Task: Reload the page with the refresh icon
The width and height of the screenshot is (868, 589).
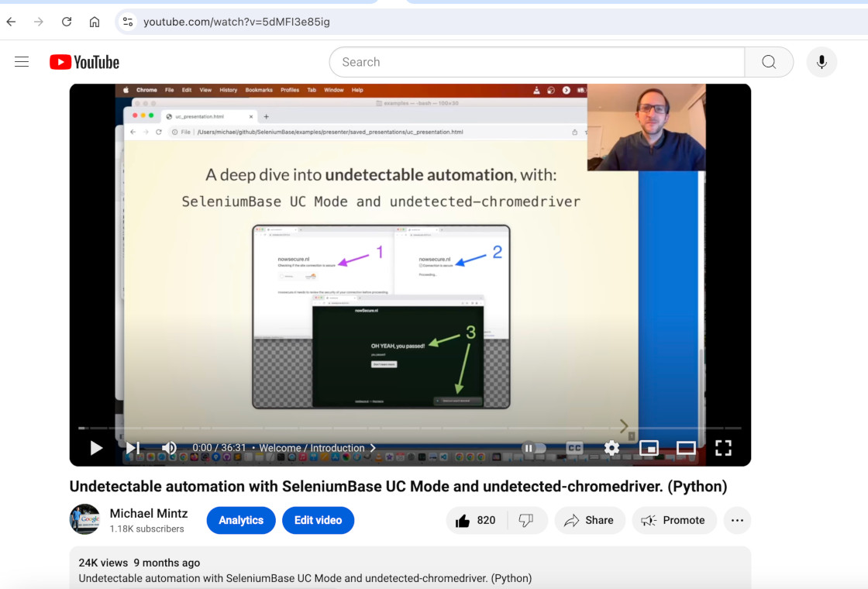Action: coord(67,22)
